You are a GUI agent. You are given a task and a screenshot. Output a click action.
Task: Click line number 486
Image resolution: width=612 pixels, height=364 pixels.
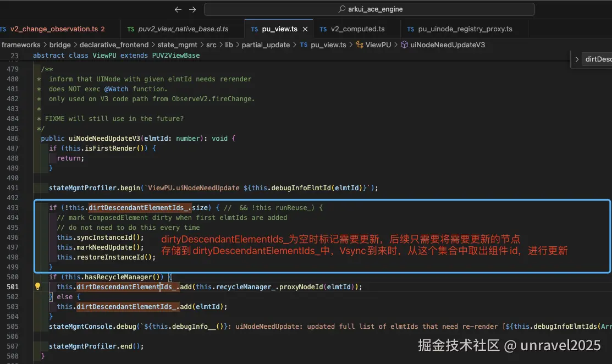pos(13,139)
